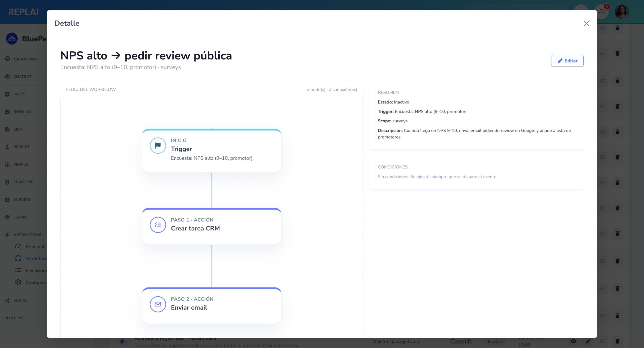
Task: Click the Sign signature icon
Action: [7, 129]
